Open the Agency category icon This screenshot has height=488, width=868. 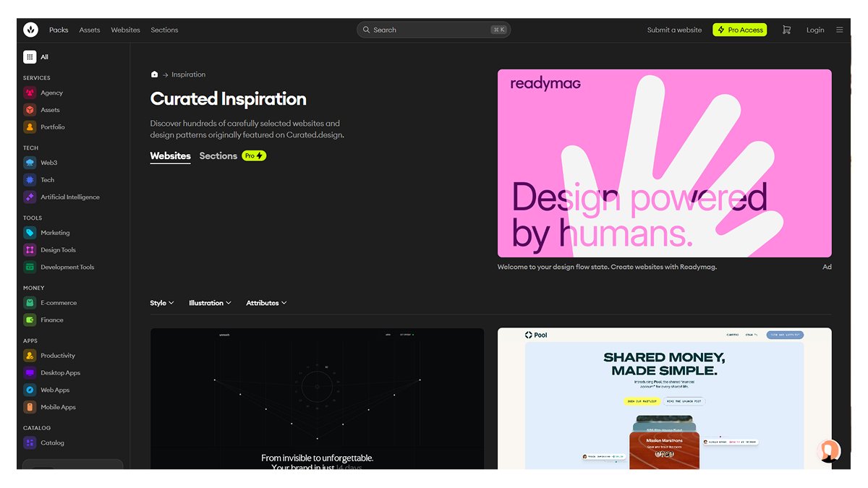(30, 93)
